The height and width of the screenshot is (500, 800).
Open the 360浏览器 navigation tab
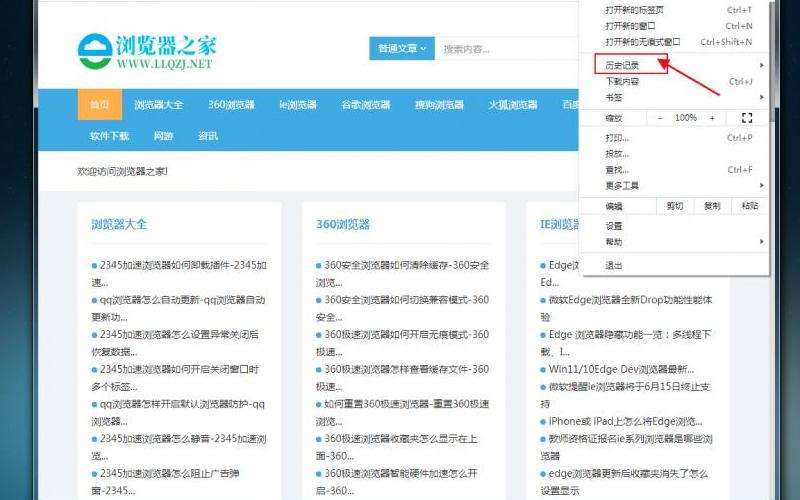coord(231,105)
